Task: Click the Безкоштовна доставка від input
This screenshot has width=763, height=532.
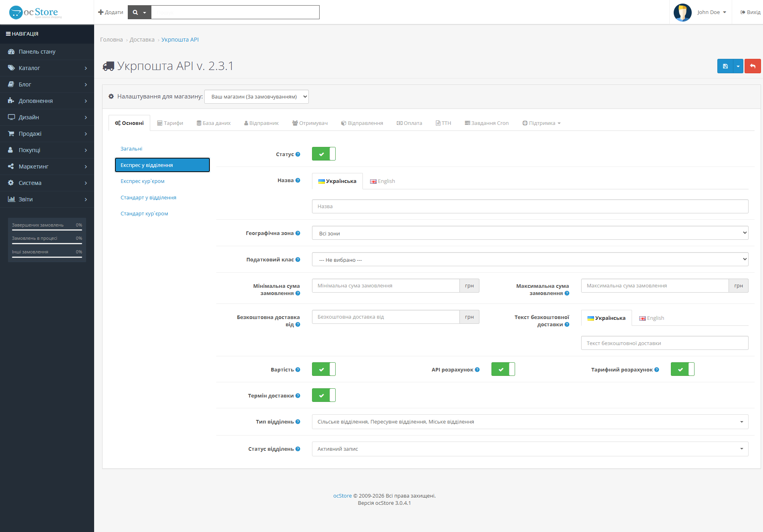Action: point(386,317)
